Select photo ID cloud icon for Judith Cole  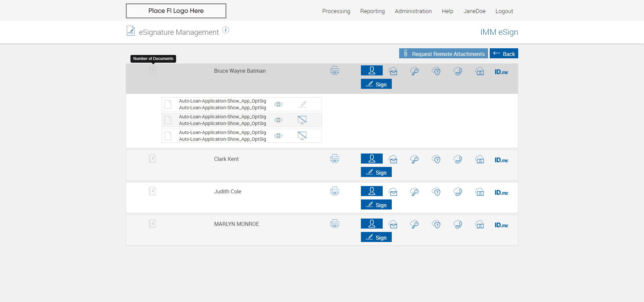click(x=480, y=192)
